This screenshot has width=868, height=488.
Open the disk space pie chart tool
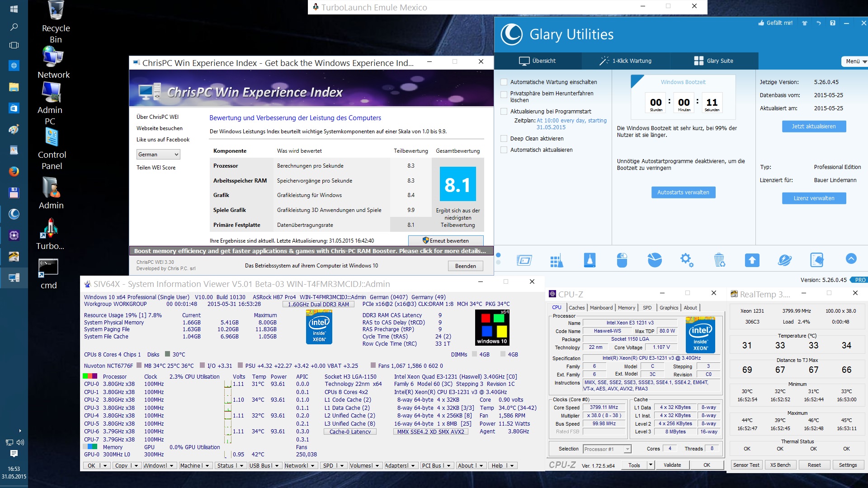pyautogui.click(x=655, y=260)
